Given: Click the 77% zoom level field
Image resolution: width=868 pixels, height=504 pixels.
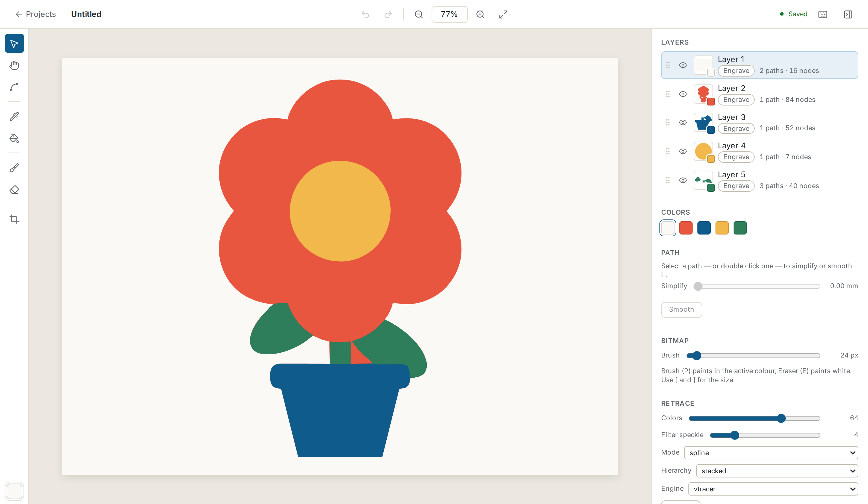Looking at the screenshot, I should (449, 14).
